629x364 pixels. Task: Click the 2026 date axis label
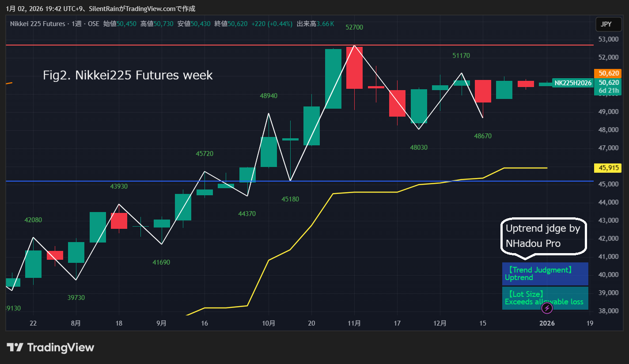(547, 323)
